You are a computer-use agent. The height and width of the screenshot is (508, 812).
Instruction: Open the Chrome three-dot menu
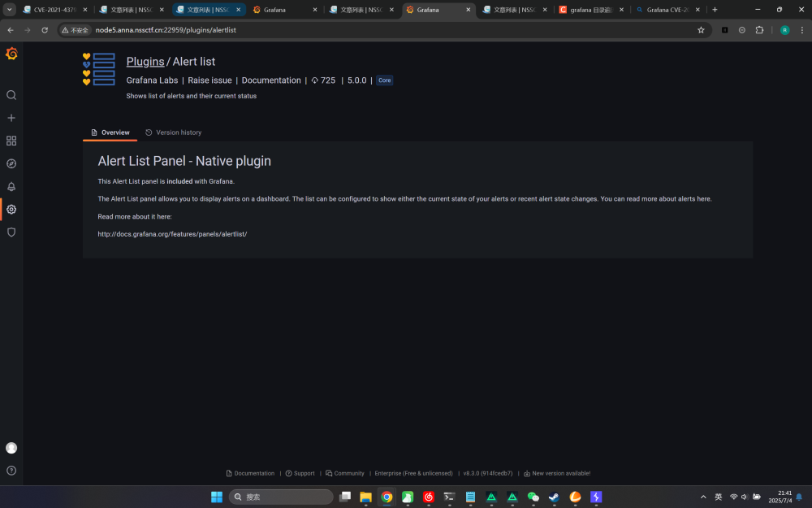point(801,30)
